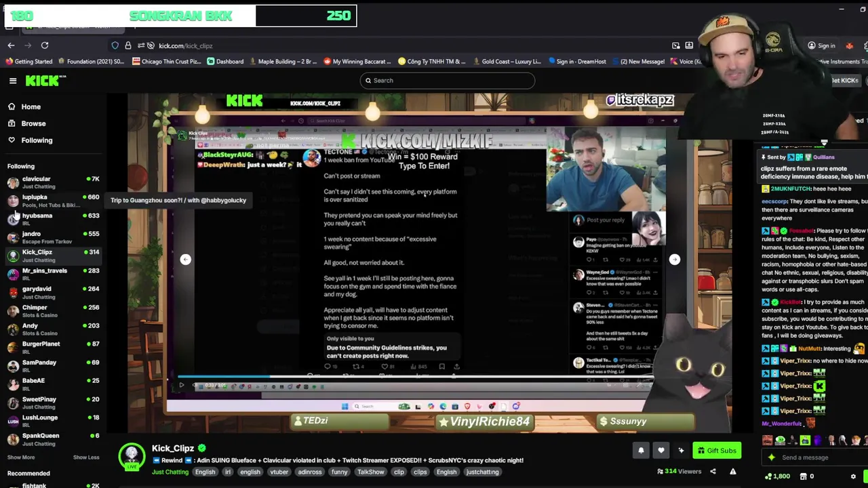
Task: Click the KICK logo in header
Action: click(45, 81)
